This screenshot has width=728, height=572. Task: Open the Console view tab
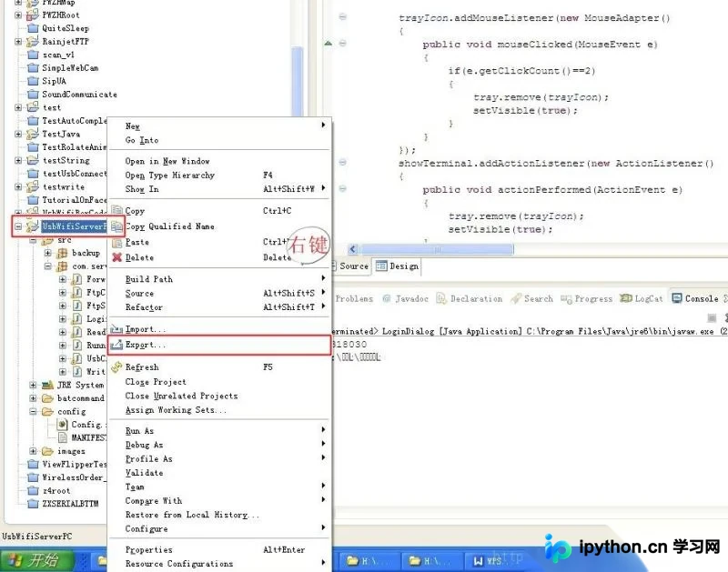tap(695, 299)
